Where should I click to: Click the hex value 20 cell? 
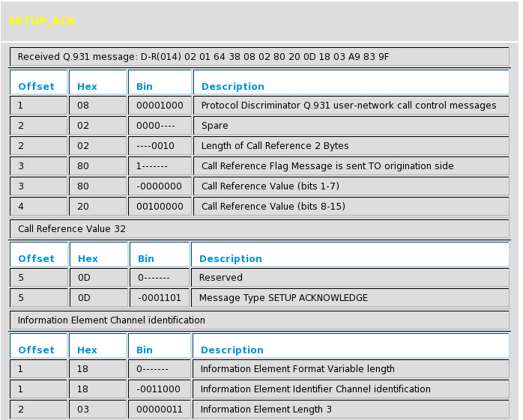click(97, 207)
